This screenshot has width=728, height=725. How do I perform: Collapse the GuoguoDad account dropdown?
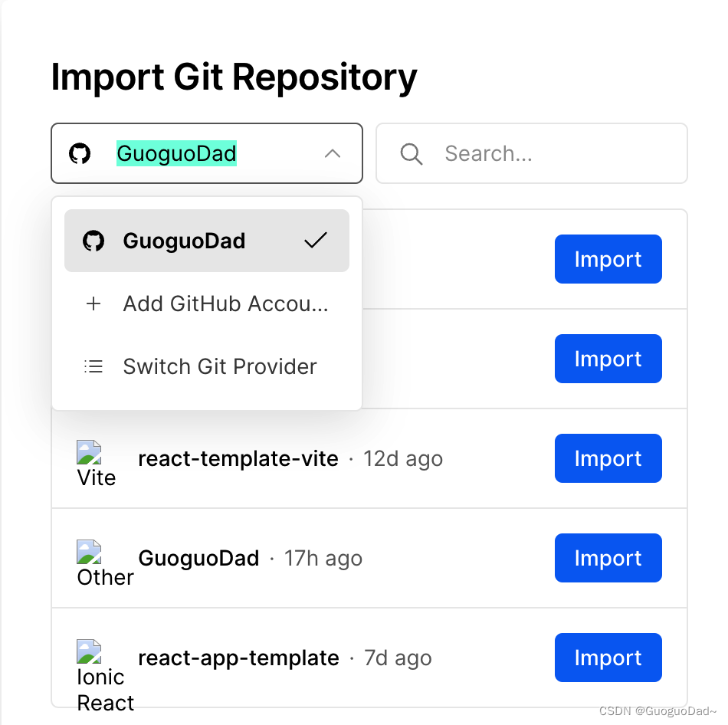207,153
